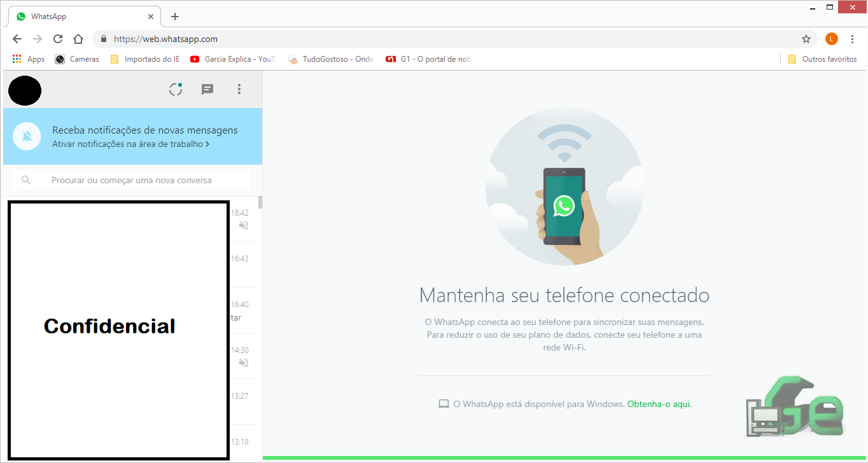Click the search magnifier icon

click(x=26, y=180)
